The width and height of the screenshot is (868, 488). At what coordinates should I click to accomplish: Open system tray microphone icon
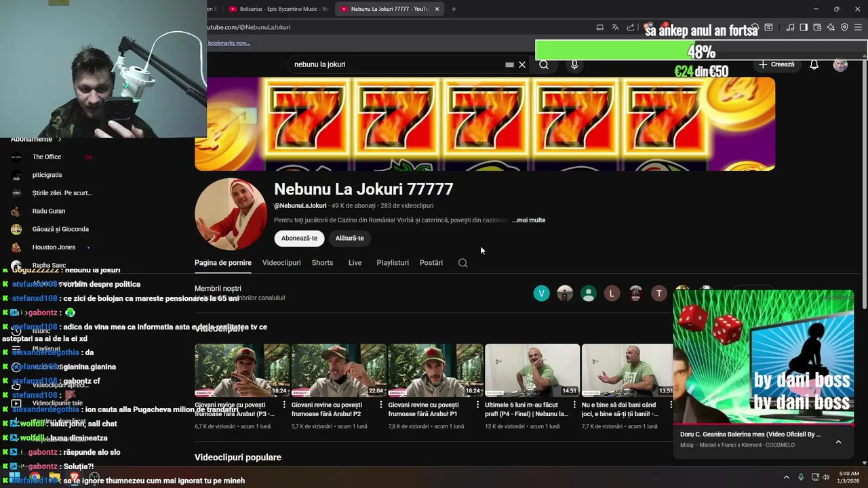801,477
